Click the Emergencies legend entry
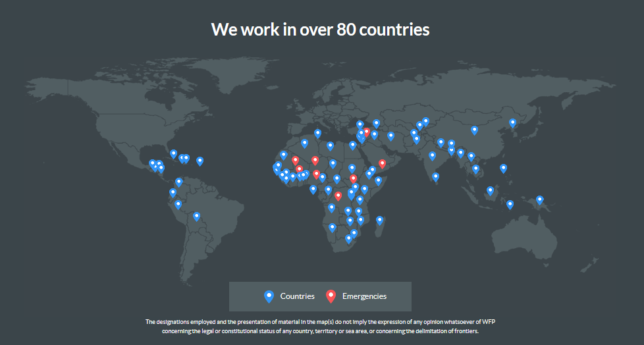Screen dimensions: 644x345 tap(356, 296)
